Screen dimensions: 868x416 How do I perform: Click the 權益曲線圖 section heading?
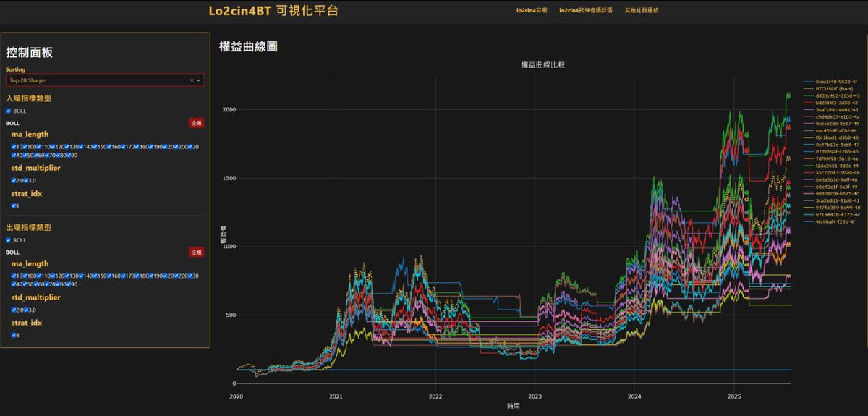[x=248, y=46]
